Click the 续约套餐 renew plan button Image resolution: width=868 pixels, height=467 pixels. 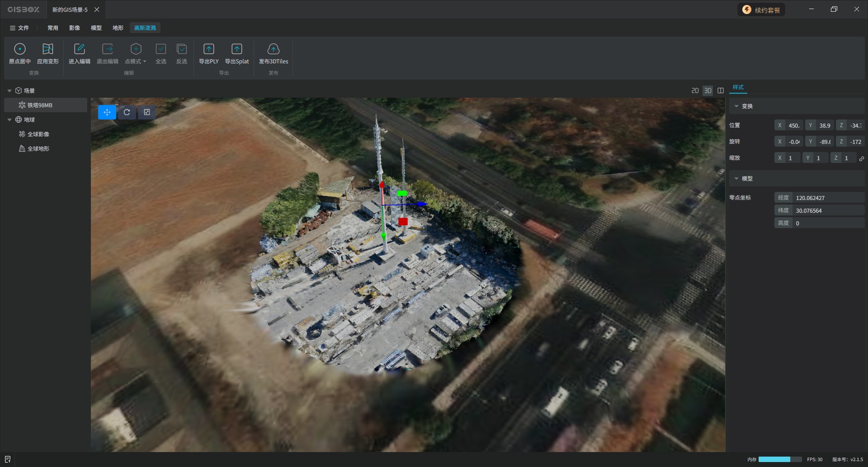761,10
